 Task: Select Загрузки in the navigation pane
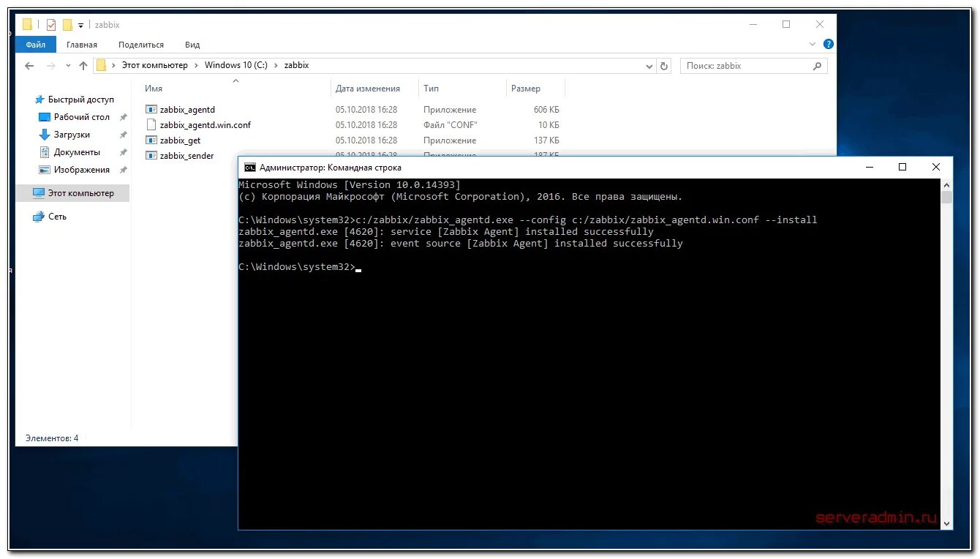coord(72,135)
